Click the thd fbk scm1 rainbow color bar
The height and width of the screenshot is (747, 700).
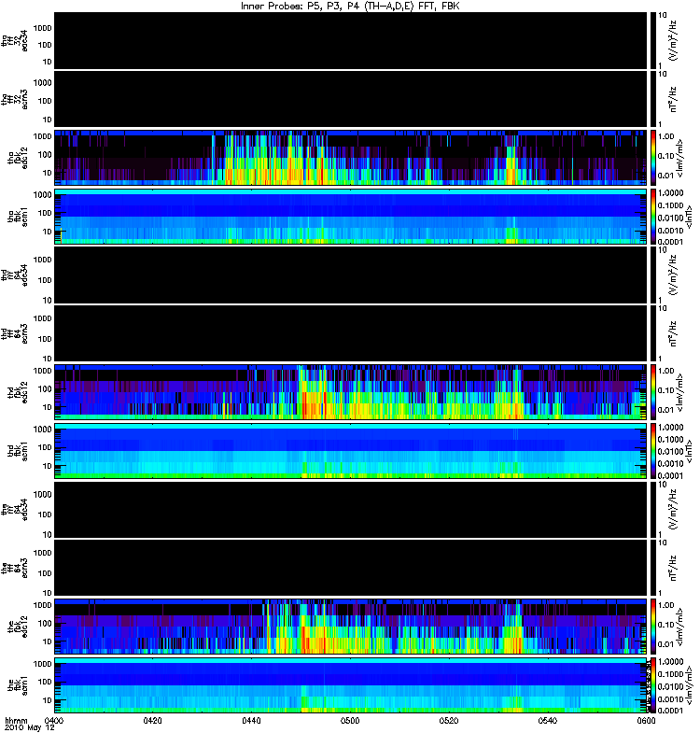click(652, 451)
